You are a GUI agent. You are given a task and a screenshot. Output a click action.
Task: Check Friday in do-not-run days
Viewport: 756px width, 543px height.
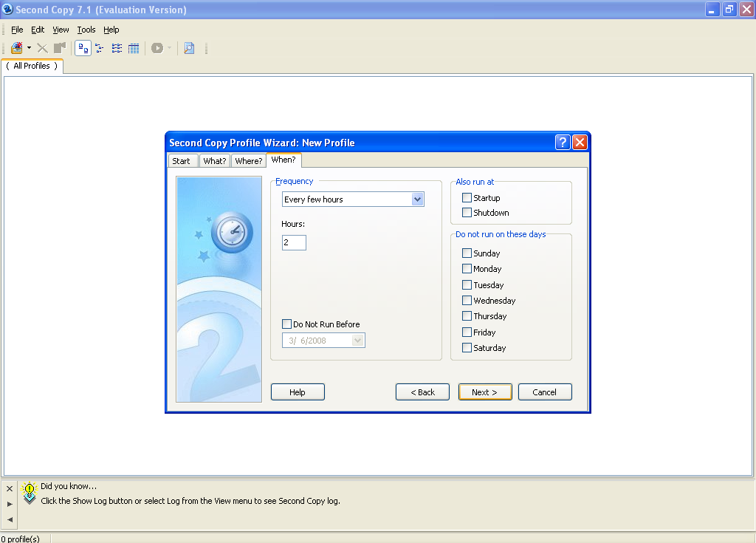point(467,332)
